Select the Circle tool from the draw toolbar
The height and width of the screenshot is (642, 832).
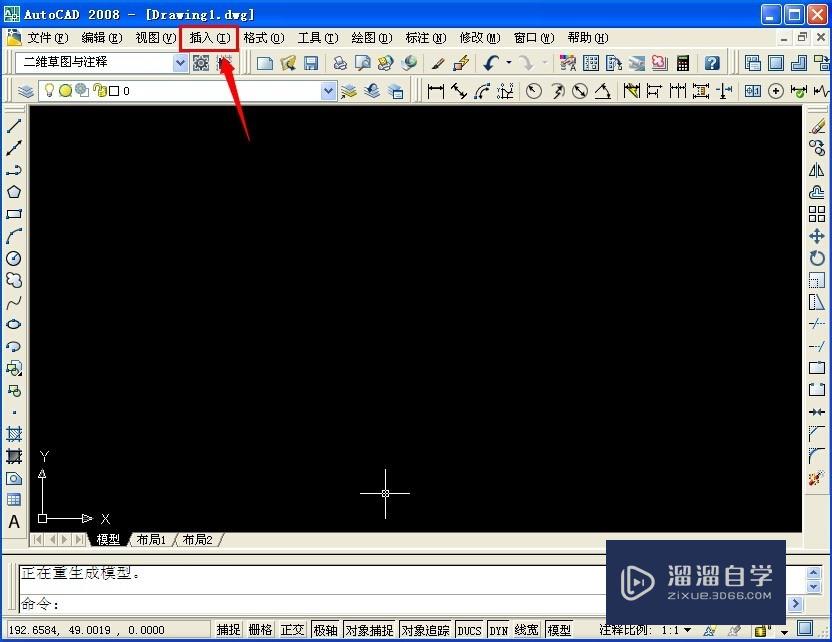12,255
